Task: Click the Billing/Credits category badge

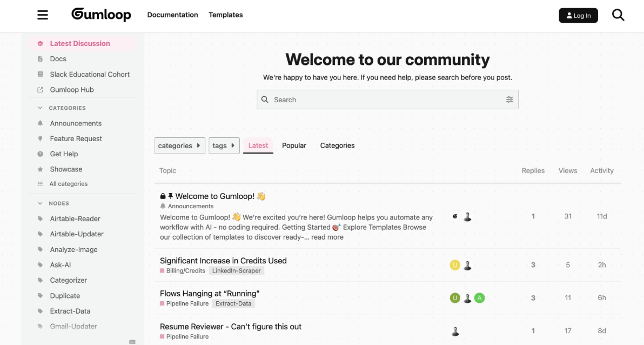Action: (x=183, y=270)
